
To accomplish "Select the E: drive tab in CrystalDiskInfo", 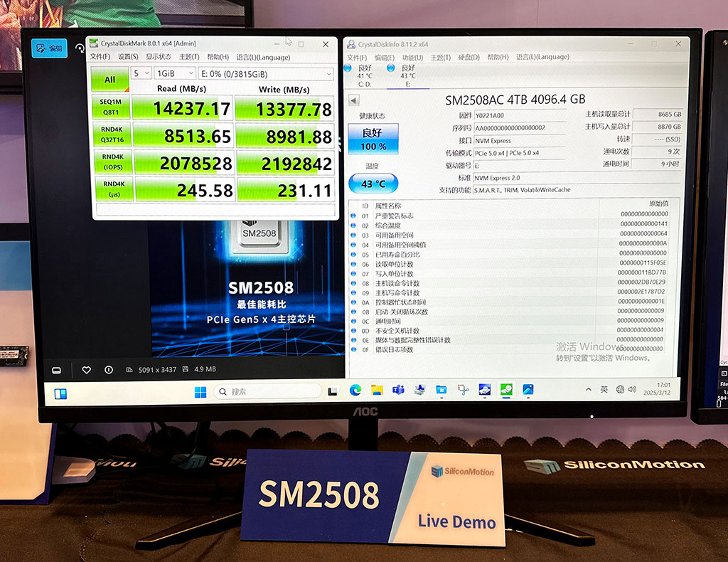I will (x=407, y=75).
